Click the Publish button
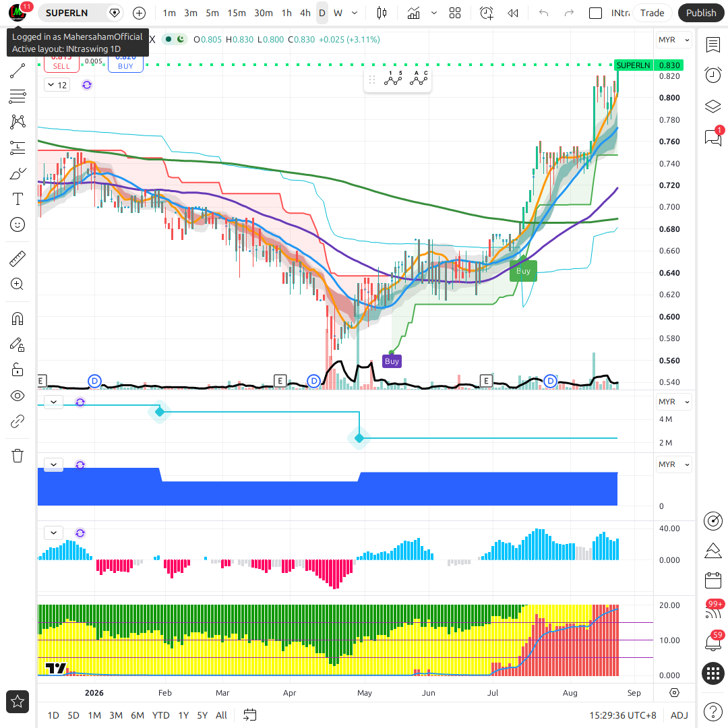Viewport: 728px width, 728px height. [x=700, y=13]
